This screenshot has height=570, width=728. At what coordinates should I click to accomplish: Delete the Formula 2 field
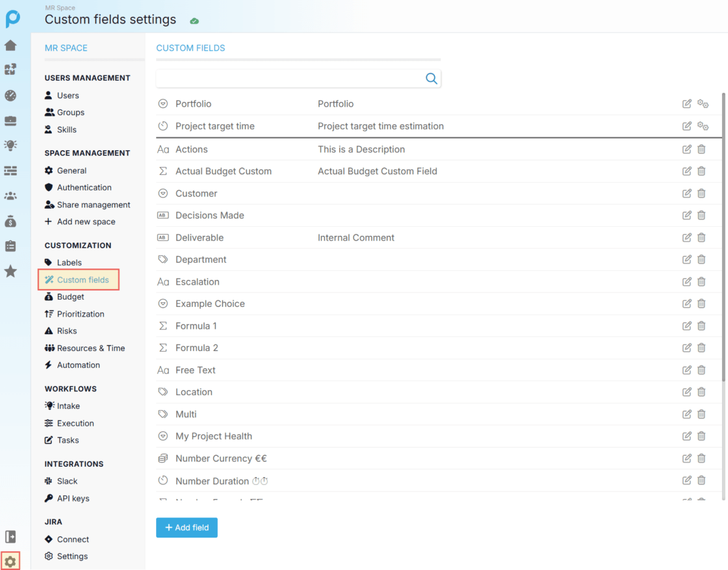click(x=701, y=347)
